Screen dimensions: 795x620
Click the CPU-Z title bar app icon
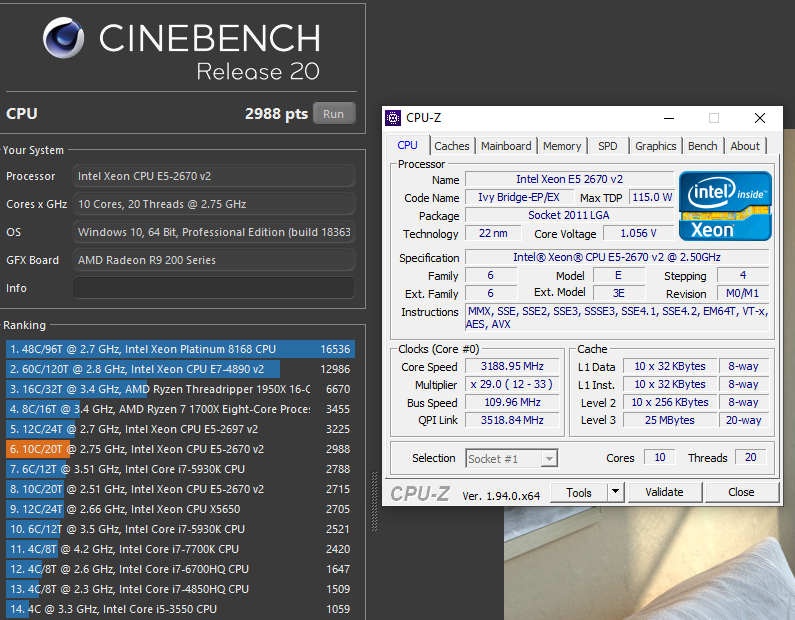[392, 118]
